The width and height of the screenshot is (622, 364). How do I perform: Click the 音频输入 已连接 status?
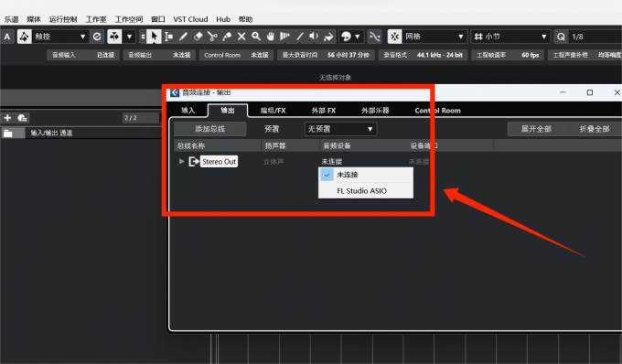coord(83,55)
